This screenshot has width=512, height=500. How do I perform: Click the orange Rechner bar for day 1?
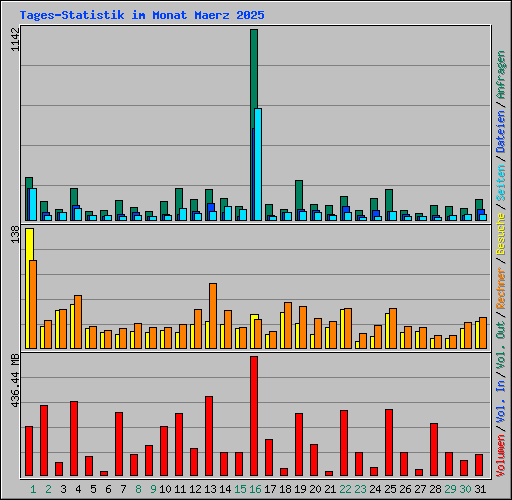point(33,304)
